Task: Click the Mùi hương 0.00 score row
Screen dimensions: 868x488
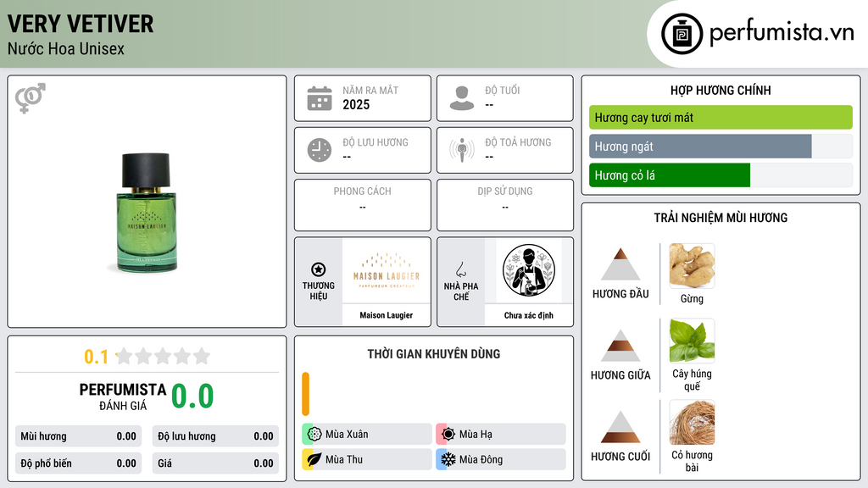Action: [x=79, y=436]
